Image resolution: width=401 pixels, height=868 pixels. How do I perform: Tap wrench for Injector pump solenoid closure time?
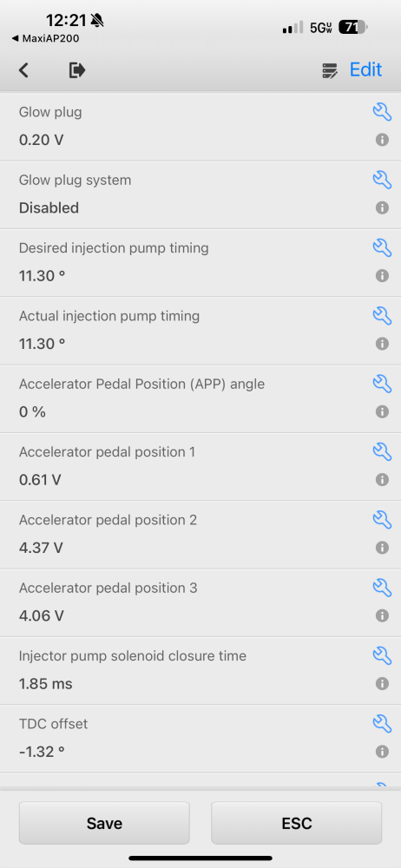point(382,654)
